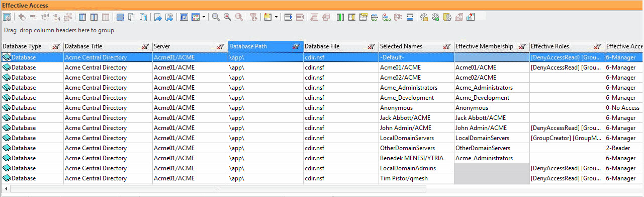Image resolution: width=644 pixels, height=197 pixels.
Task: Click the magnifying glass find icon
Action: point(216,17)
